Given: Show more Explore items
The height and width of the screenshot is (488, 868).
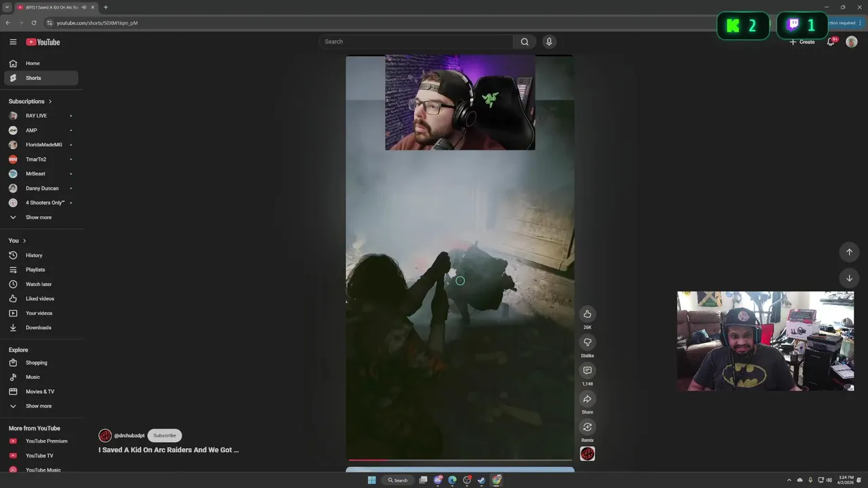Looking at the screenshot, I should tap(41, 406).
